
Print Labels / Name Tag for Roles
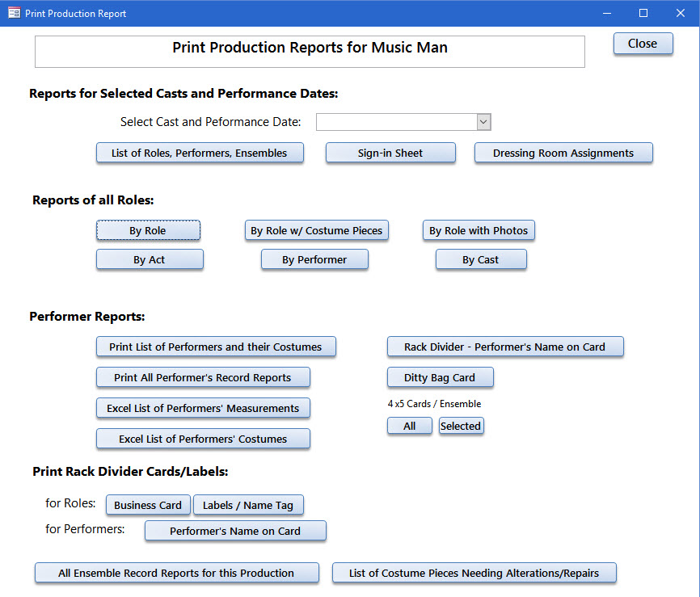coord(248,505)
